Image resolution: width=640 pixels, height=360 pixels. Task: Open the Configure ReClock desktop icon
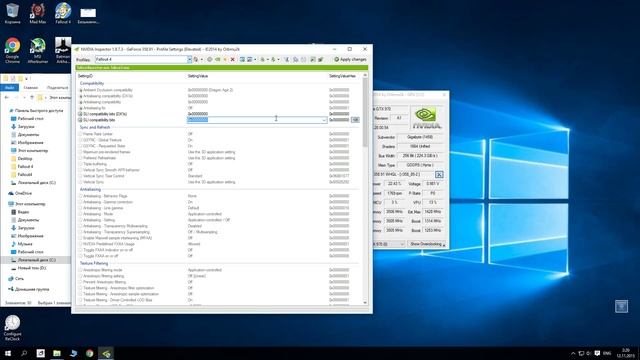point(12,328)
